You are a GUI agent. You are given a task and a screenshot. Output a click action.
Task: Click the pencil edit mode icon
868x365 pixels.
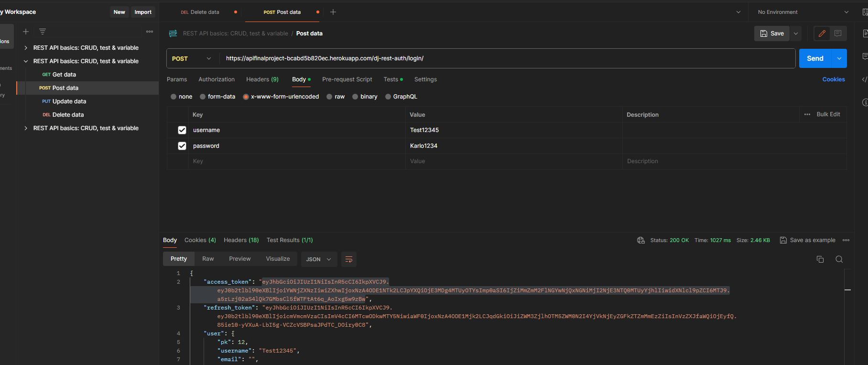(x=822, y=33)
